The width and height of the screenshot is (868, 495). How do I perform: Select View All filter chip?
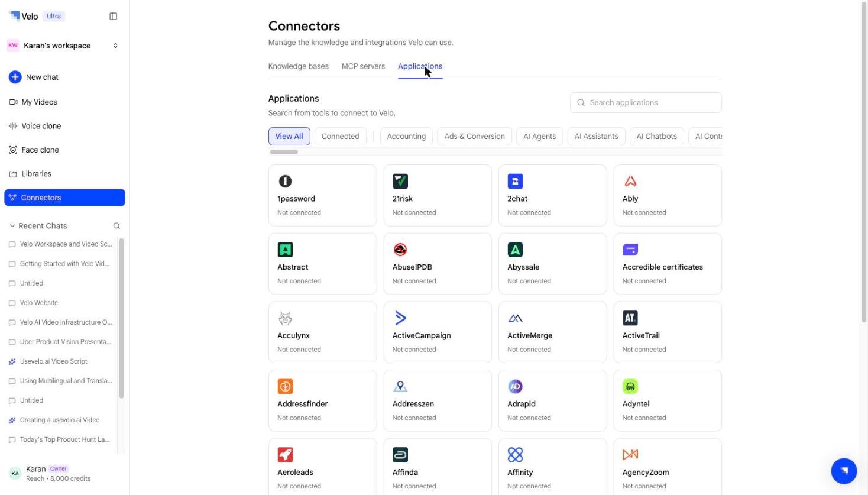pyautogui.click(x=289, y=136)
